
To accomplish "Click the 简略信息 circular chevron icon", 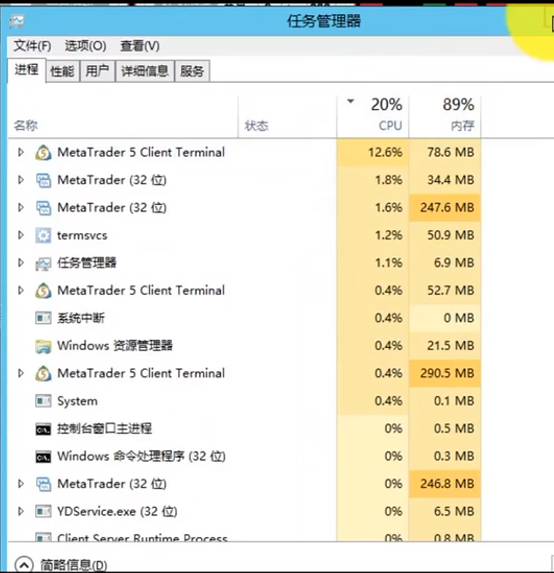I will point(24,565).
